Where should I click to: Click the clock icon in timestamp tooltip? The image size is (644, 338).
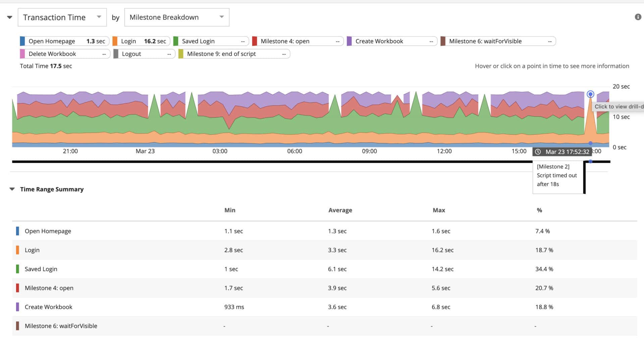(538, 152)
